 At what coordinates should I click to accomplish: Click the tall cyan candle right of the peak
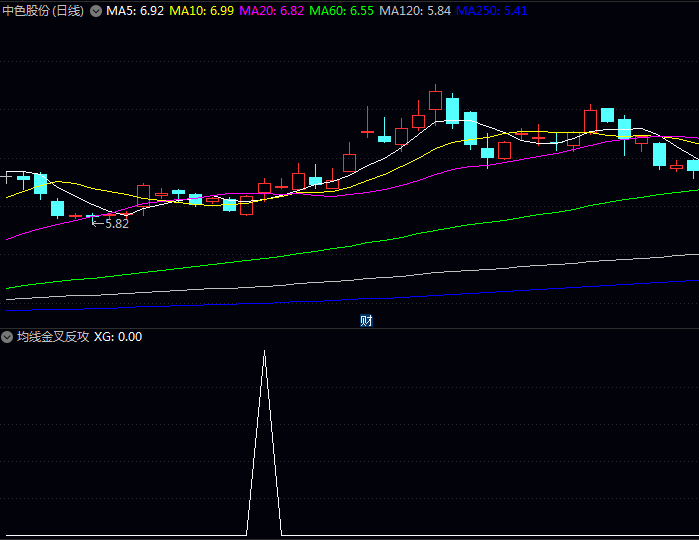click(452, 110)
